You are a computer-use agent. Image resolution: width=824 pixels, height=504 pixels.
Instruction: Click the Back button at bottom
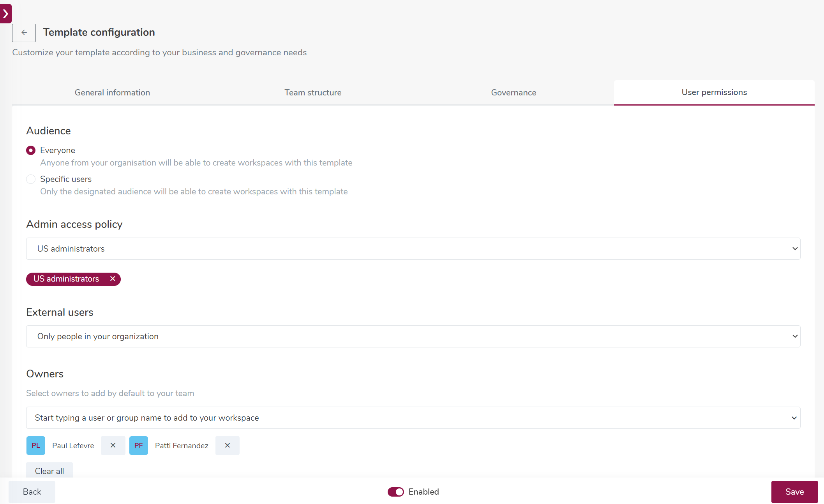[32, 492]
